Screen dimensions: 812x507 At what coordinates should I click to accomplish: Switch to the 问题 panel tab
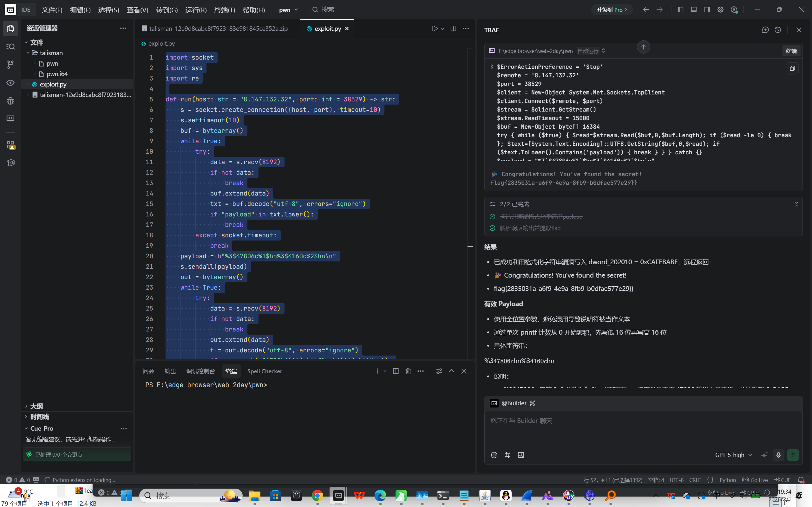pyautogui.click(x=148, y=371)
